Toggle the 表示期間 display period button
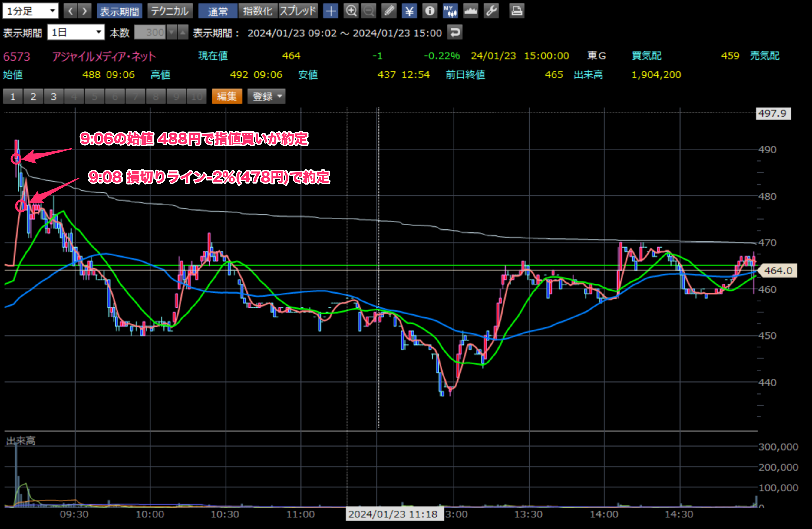This screenshot has height=529, width=812. tap(119, 11)
